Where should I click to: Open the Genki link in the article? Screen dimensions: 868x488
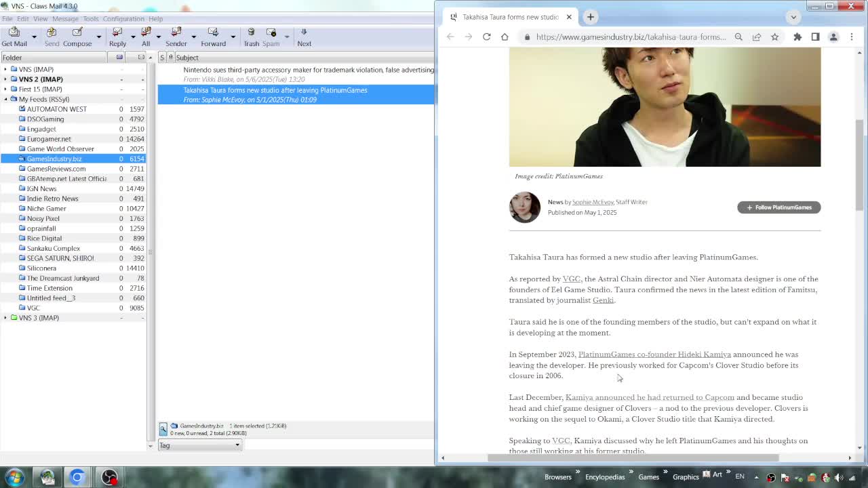tap(603, 300)
